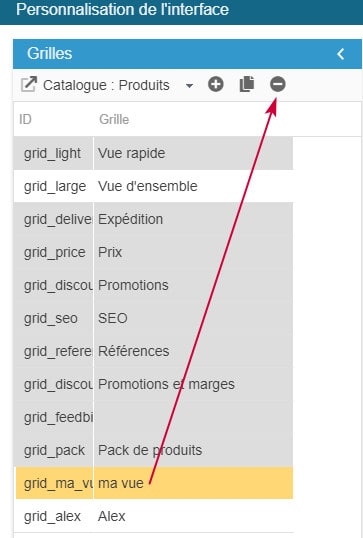Screen dimensions: 363x538
Task: Choose the Références grid row
Action: tap(153, 351)
